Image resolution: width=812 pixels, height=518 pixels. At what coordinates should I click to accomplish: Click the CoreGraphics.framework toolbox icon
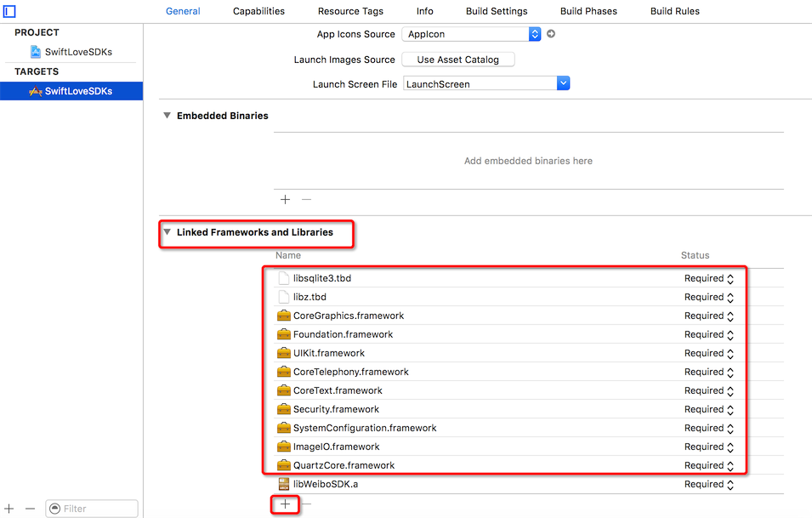click(x=284, y=316)
